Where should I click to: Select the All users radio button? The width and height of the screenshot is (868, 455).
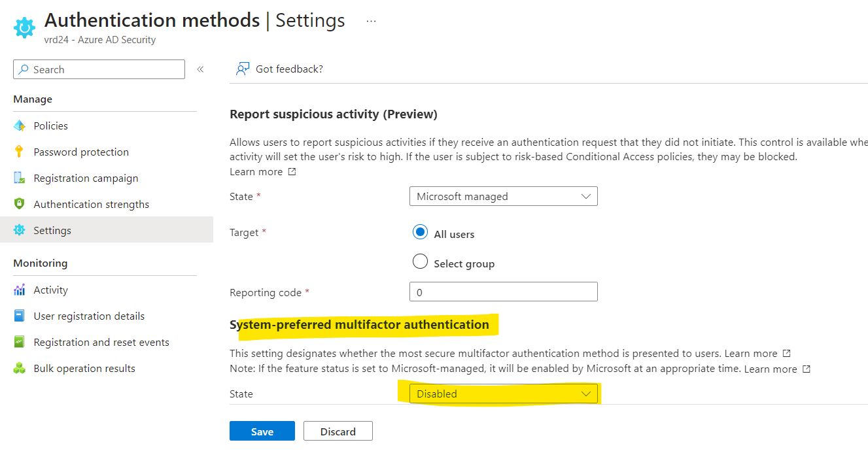pos(420,233)
